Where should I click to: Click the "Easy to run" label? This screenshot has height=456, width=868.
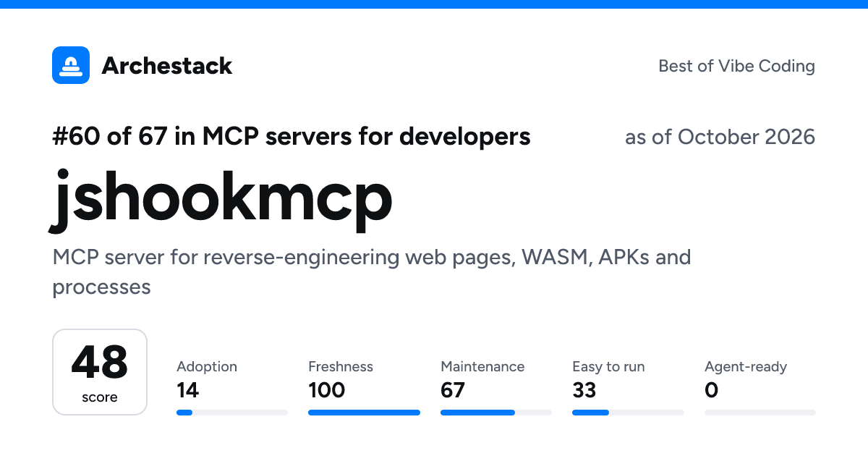(608, 367)
